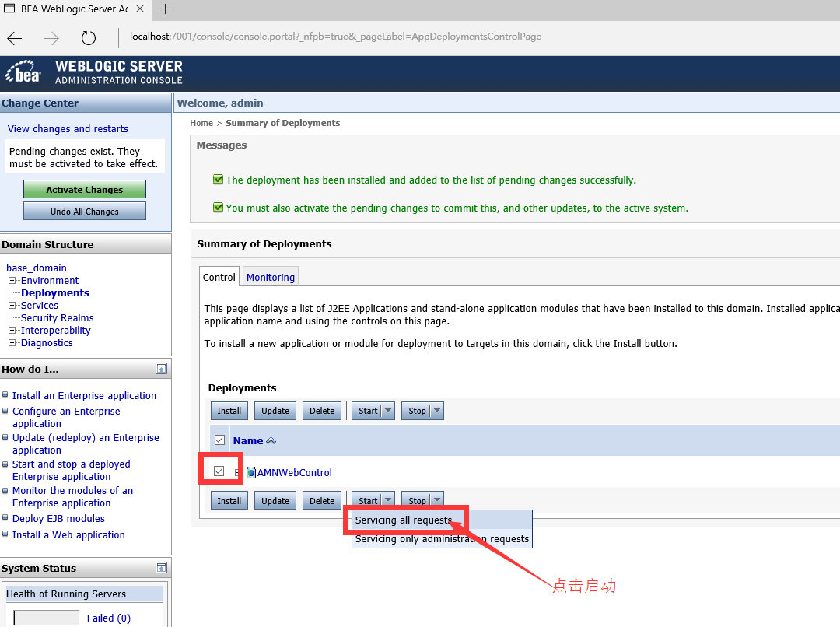The height and width of the screenshot is (627, 840).
Task: Open the top Start dropdown arrow
Action: 388,411
